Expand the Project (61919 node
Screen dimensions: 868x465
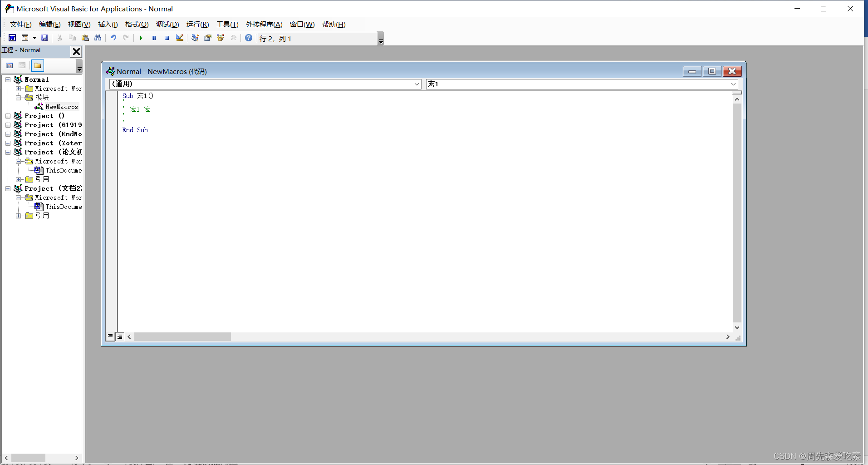8,125
